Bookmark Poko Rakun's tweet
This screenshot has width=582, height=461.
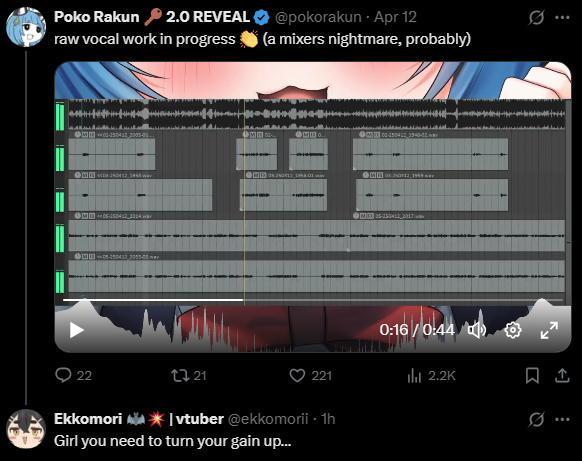[x=532, y=375]
